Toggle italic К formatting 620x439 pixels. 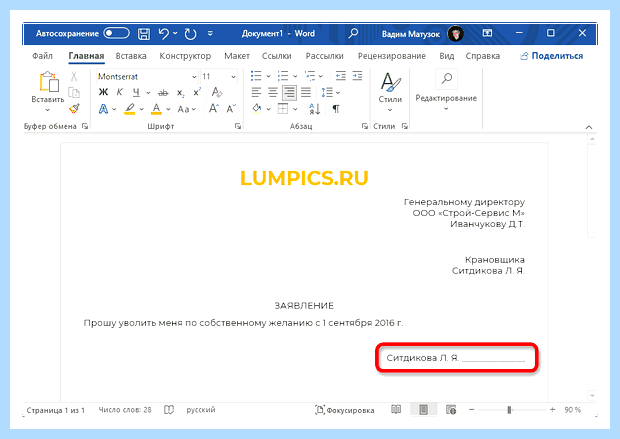point(120,92)
